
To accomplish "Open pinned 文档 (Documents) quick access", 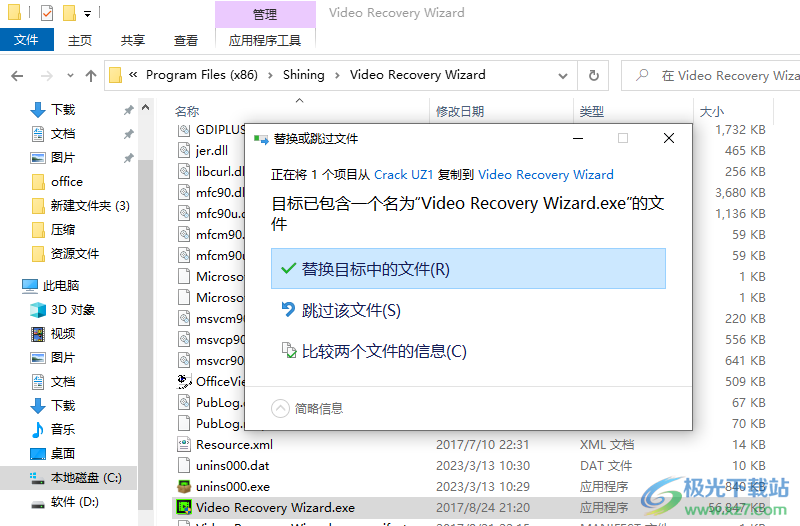I will click(63, 134).
